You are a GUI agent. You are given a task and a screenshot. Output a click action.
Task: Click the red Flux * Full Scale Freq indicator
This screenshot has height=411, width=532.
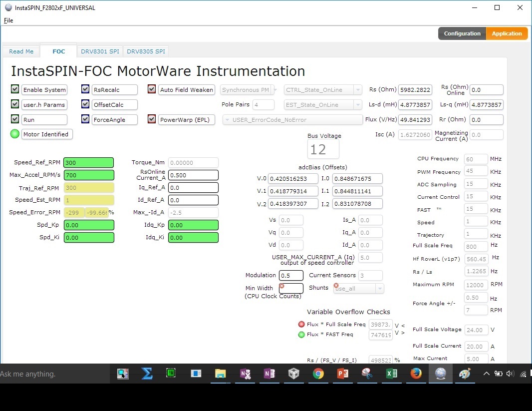(x=301, y=324)
